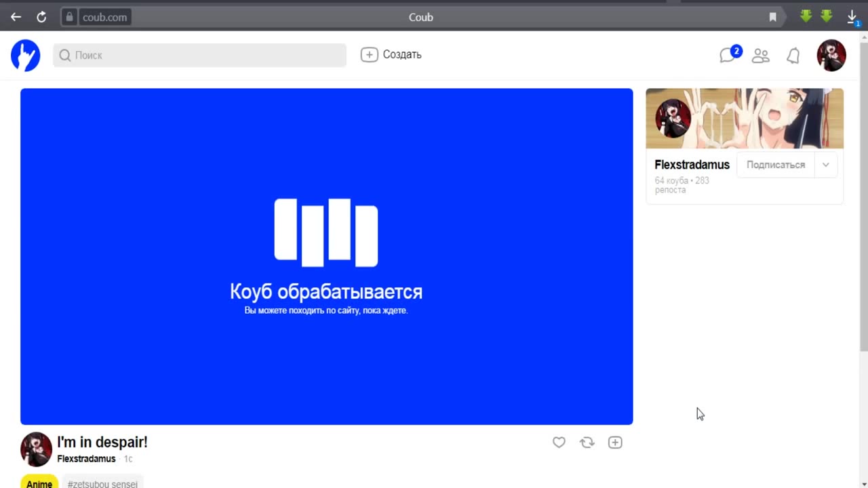Image resolution: width=868 pixels, height=488 pixels.
Task: Open the #zetsubou sensei hashtag
Action: point(102,483)
